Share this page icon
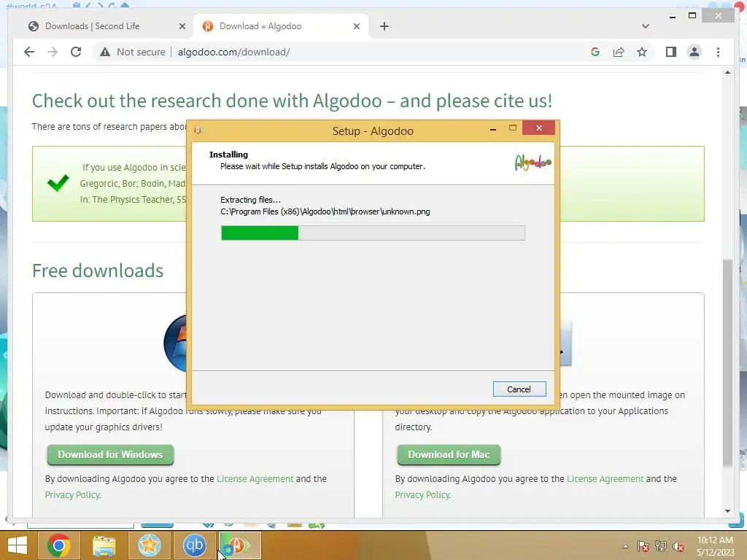Image resolution: width=747 pixels, height=560 pixels. [619, 52]
